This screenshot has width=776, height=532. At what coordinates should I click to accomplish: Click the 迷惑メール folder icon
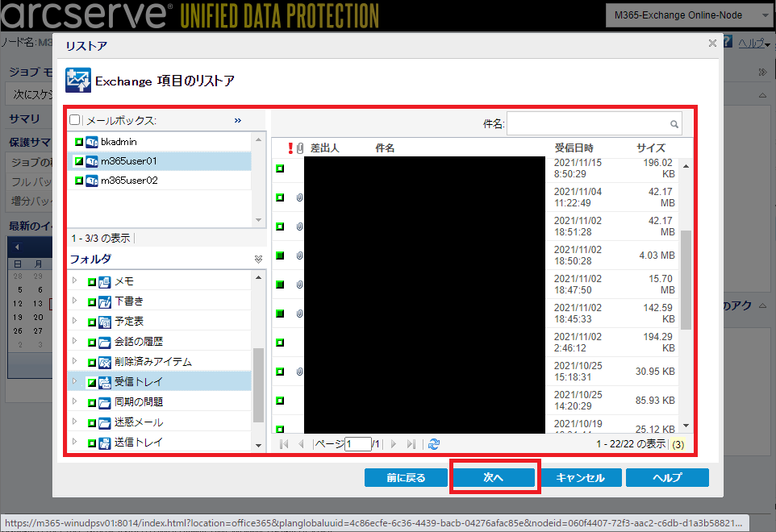(x=104, y=422)
